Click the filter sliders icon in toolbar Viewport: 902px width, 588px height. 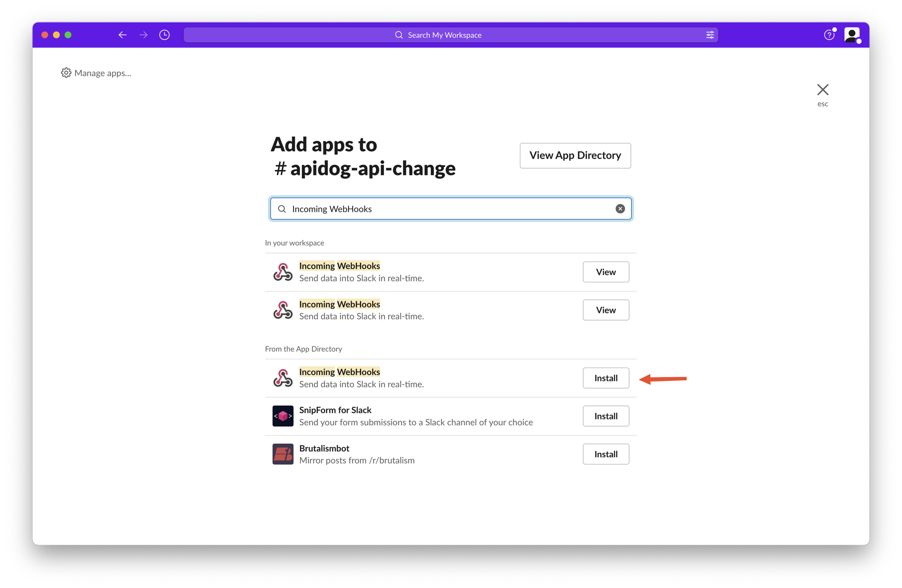710,34
